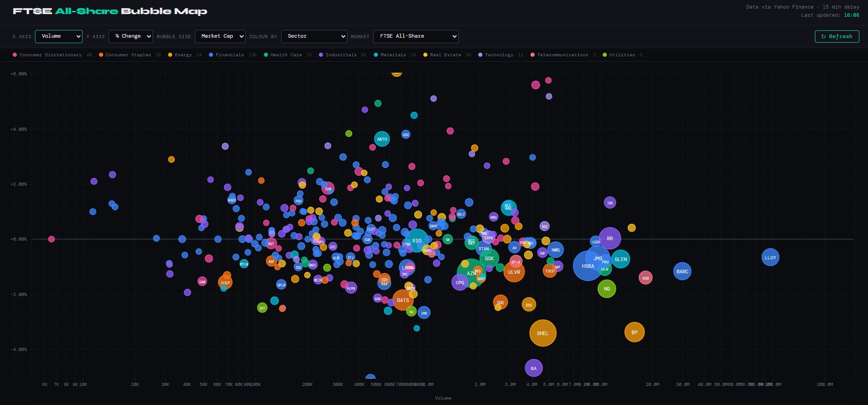Click the Refresh button
Image resolution: width=868 pixels, height=405 pixels.
pos(837,36)
